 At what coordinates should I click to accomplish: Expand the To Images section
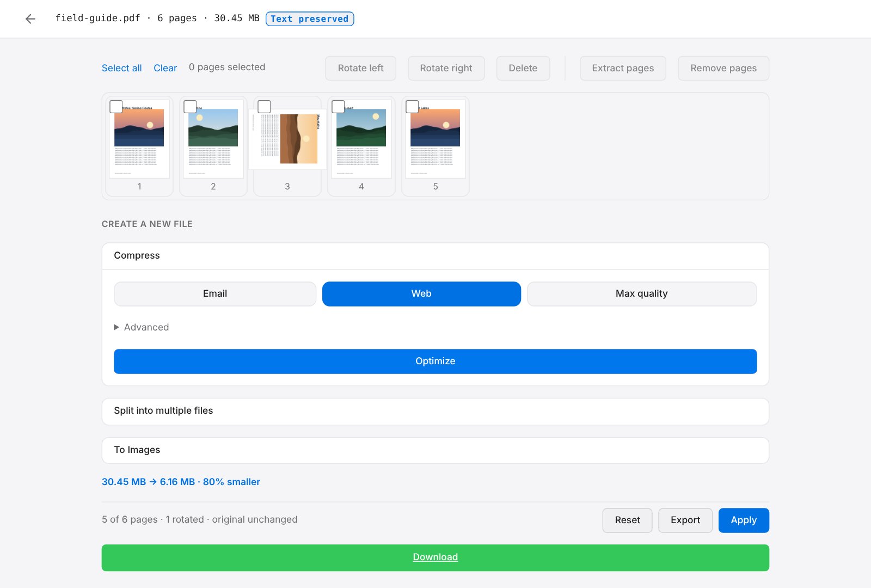(435, 450)
